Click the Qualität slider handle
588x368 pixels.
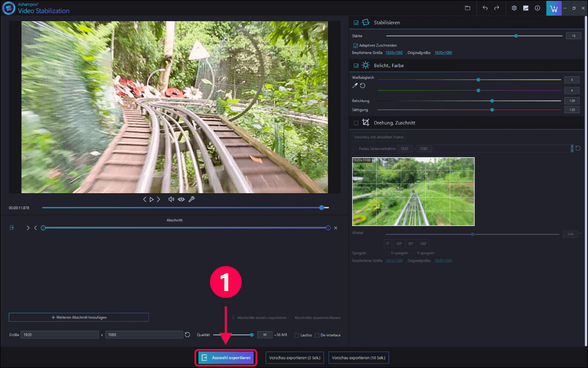coord(252,335)
